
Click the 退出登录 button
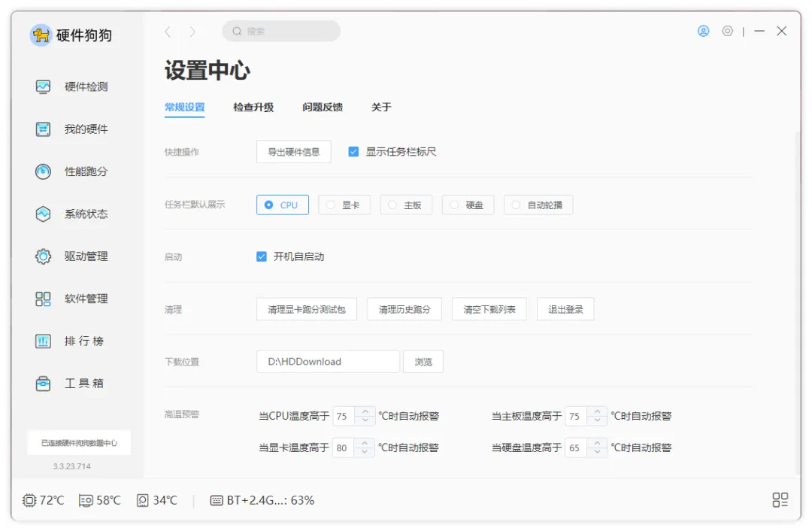tap(565, 308)
